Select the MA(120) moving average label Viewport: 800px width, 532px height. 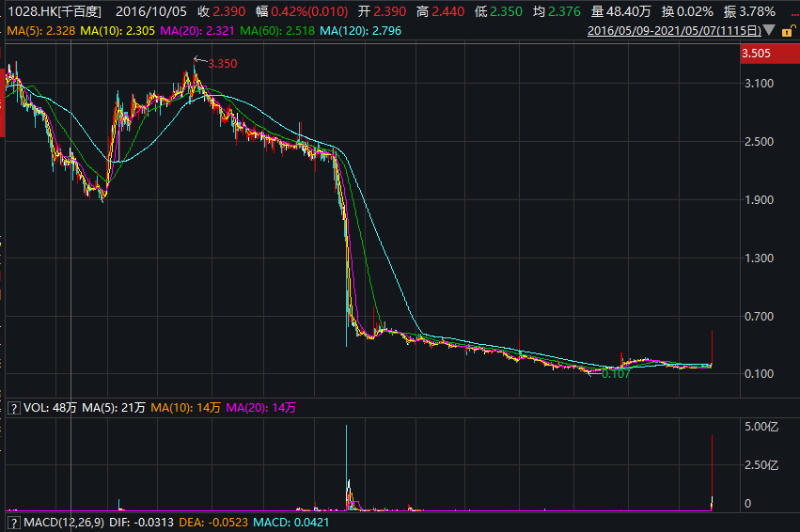pos(352,31)
